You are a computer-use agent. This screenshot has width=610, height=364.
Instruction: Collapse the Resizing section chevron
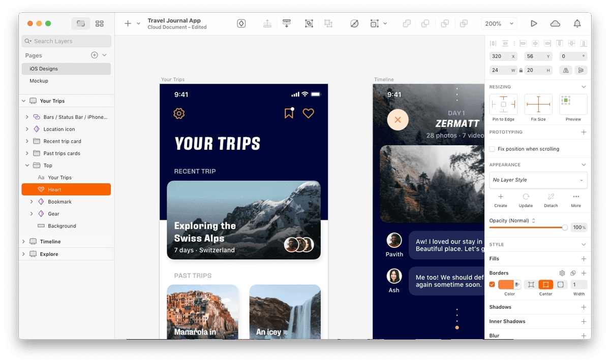(584, 87)
